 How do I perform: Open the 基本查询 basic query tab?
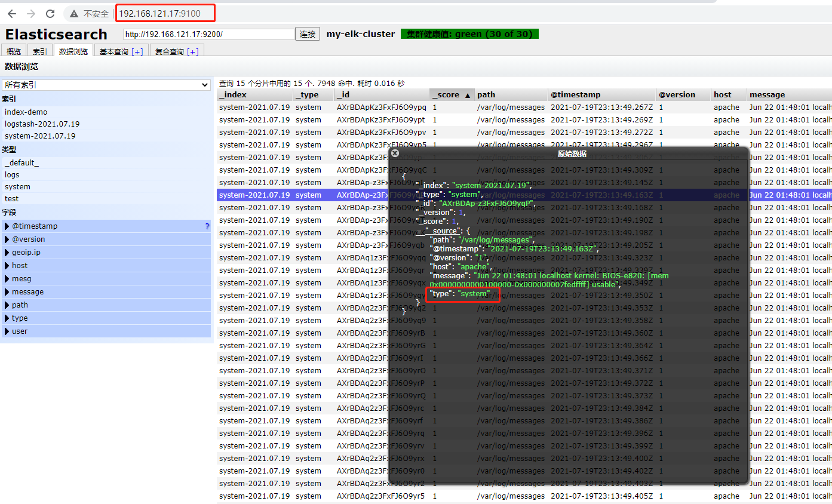[121, 51]
